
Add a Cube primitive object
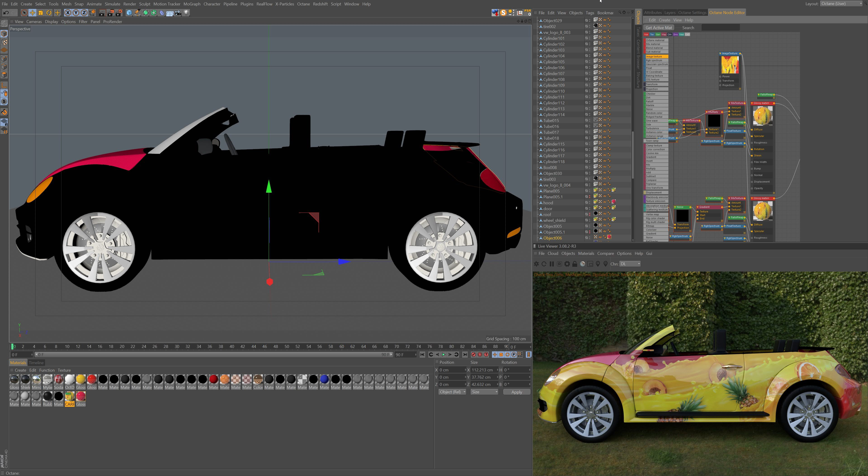click(x=129, y=13)
